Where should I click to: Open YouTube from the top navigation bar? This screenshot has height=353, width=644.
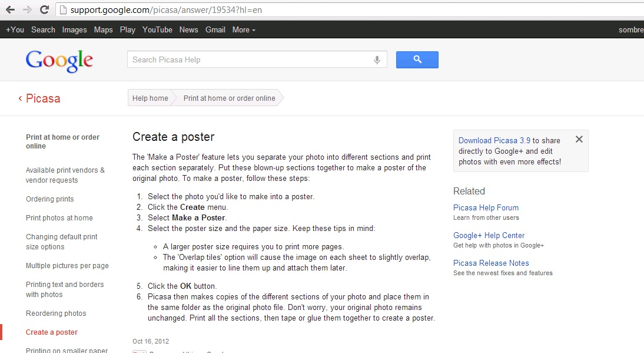click(157, 29)
